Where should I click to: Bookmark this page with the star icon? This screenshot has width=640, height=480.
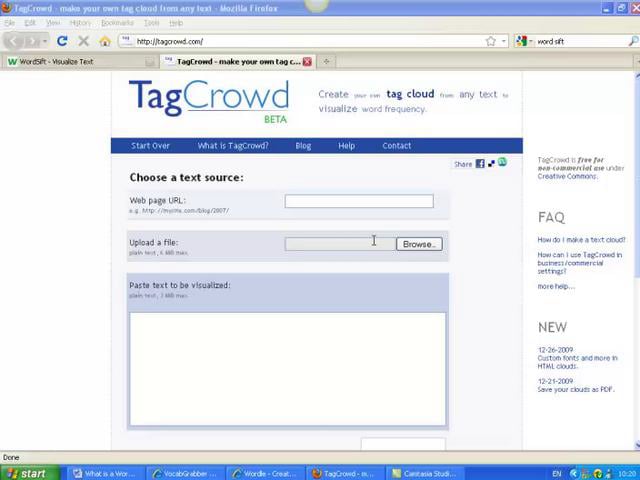click(x=491, y=41)
